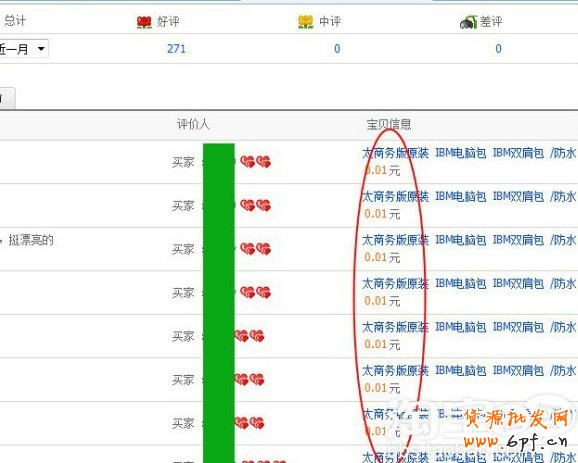Click the red flower 好评 icon
The width and height of the screenshot is (578, 463).
pos(144,22)
